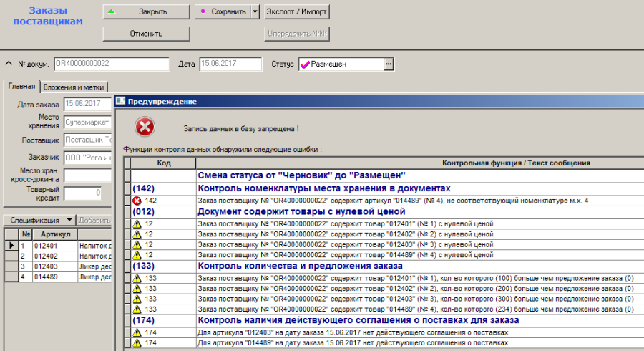
Task: Click the Место хранения field Супермаркет
Action: pos(87,122)
